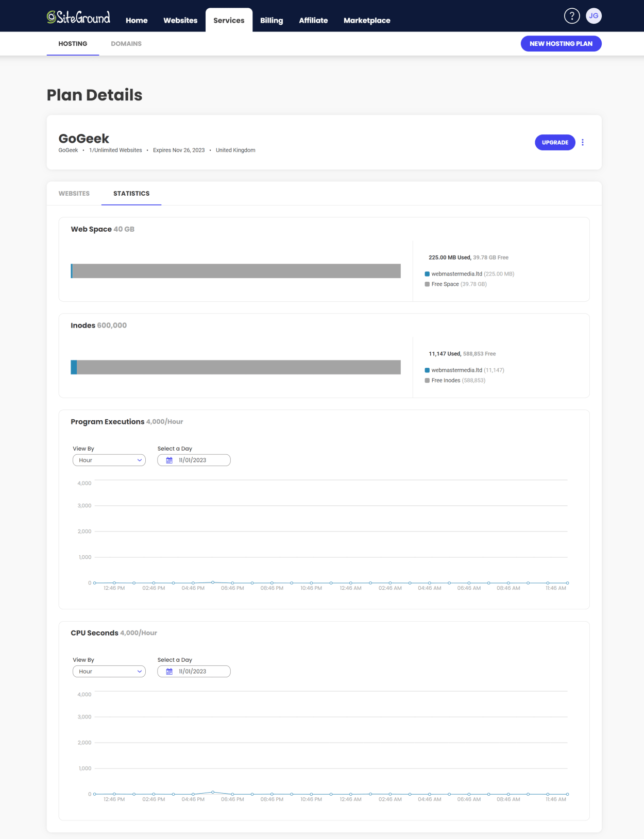Click Program Executions date field 11/01/2023

194,460
